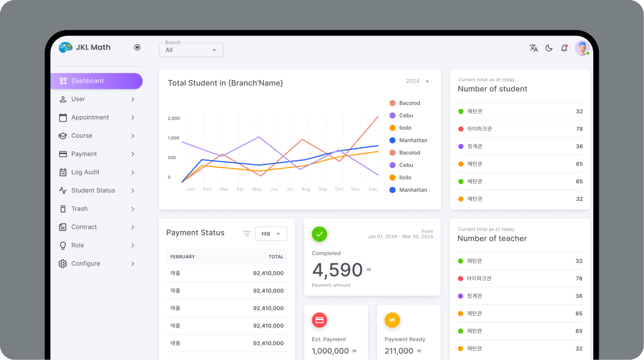
Task: Open Trash using the trash bin icon
Action: [x=62, y=209]
